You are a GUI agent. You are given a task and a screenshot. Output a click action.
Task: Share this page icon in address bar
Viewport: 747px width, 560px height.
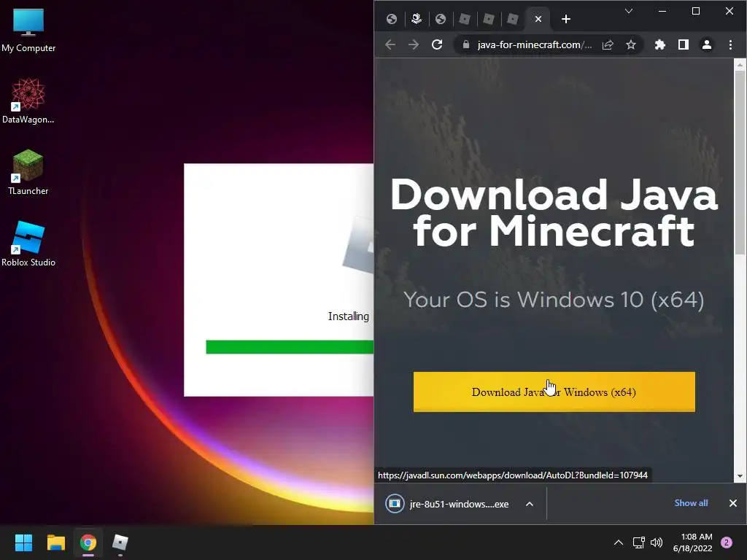click(x=608, y=44)
